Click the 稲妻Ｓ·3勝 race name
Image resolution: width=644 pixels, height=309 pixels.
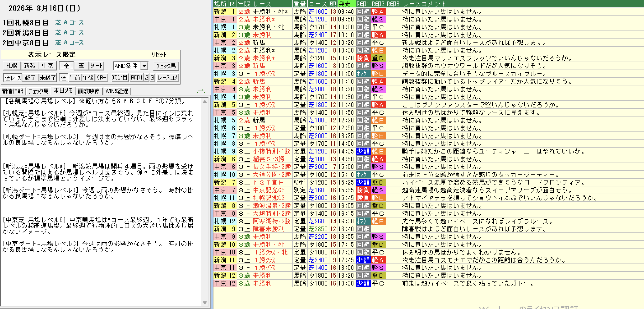pos(268,159)
